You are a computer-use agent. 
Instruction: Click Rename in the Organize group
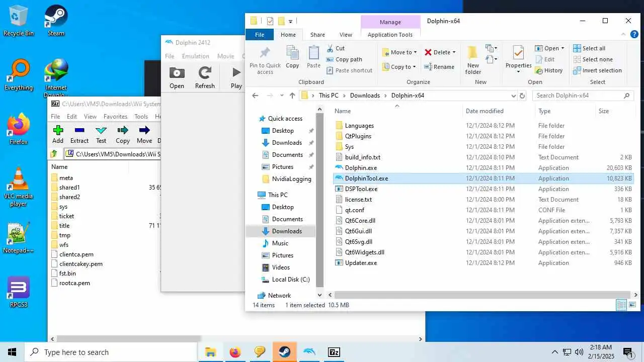[x=439, y=67]
